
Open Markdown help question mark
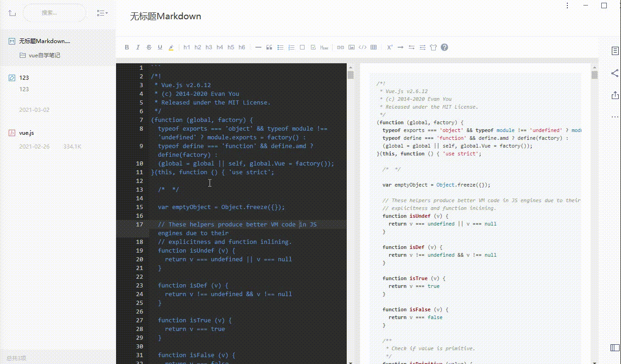[444, 47]
